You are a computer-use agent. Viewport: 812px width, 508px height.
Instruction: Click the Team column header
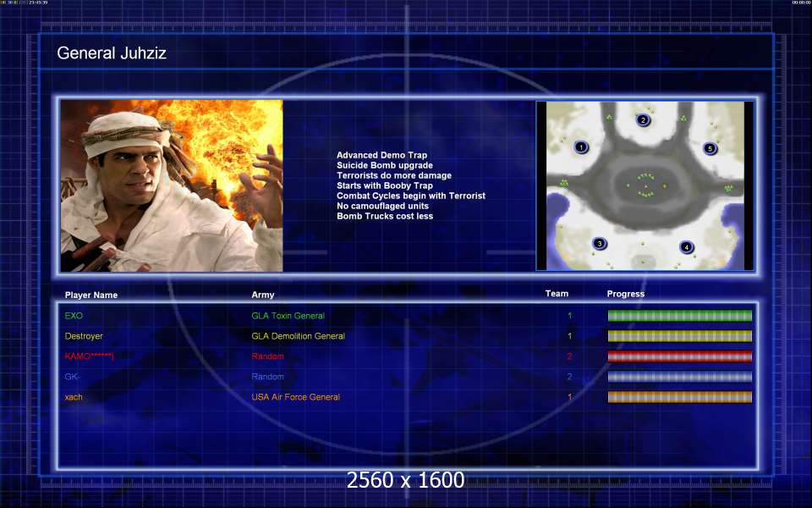coord(557,294)
